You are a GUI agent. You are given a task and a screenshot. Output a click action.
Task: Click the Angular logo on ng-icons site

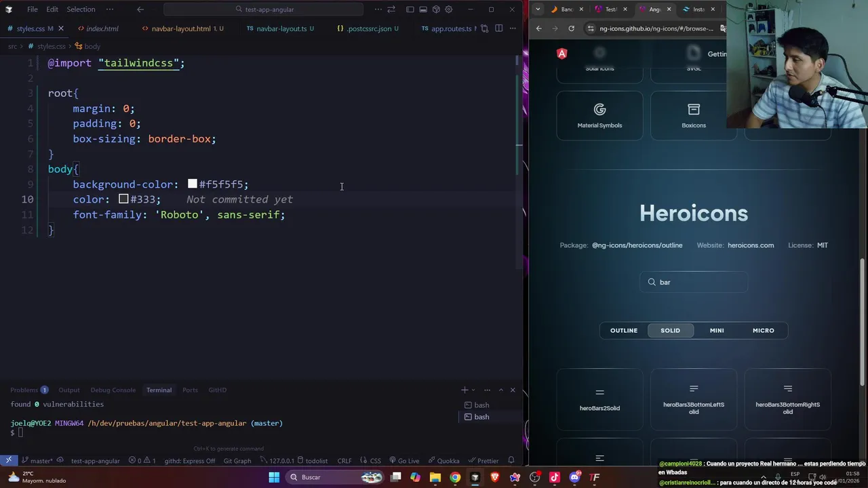562,54
